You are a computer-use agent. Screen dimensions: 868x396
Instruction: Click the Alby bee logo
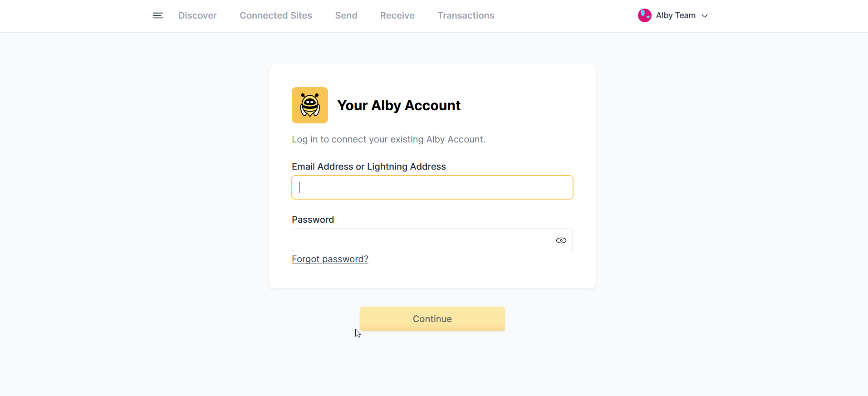pos(310,105)
